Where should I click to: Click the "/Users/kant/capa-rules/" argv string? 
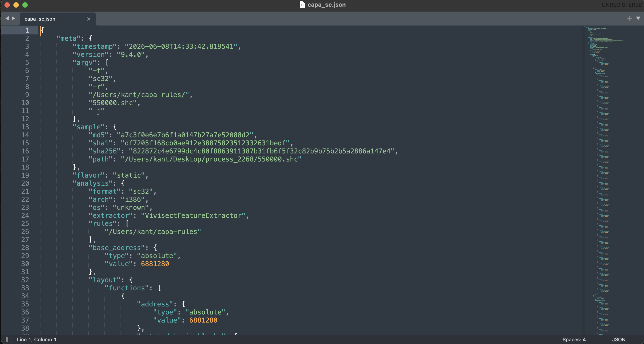point(139,95)
